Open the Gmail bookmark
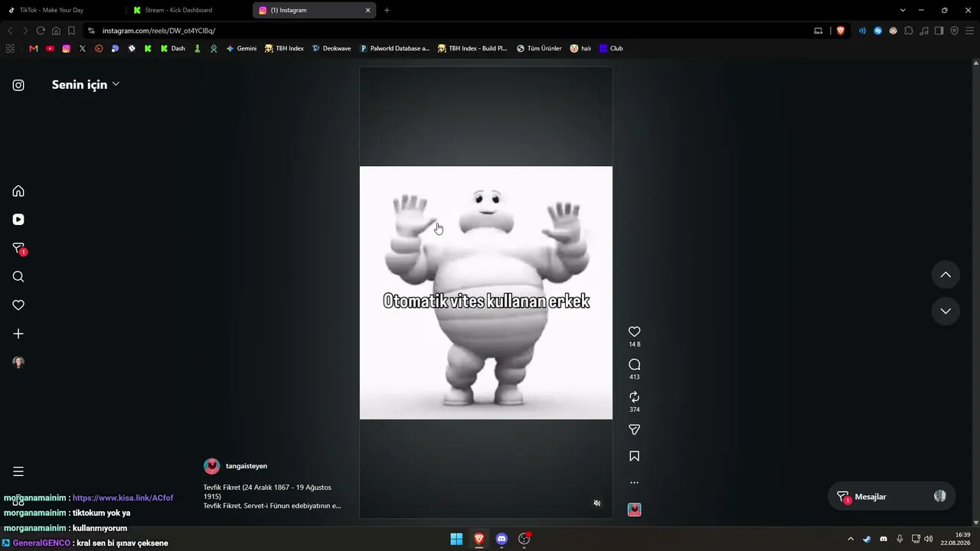980x551 pixels. [34, 48]
